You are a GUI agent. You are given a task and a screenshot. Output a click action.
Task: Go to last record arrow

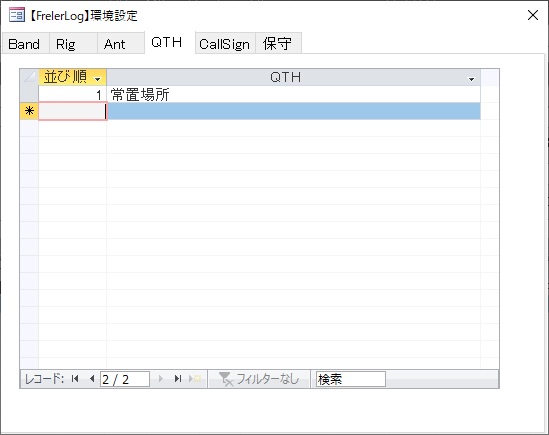click(x=178, y=379)
